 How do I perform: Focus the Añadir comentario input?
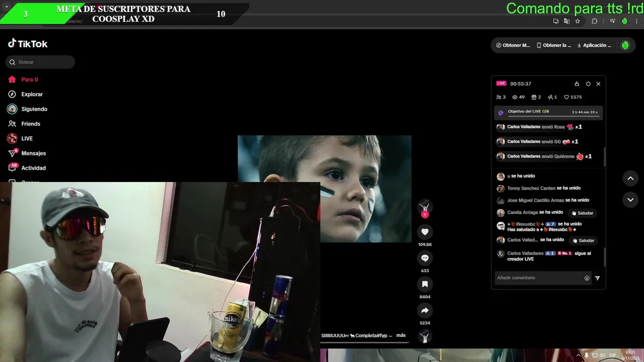pyautogui.click(x=538, y=278)
